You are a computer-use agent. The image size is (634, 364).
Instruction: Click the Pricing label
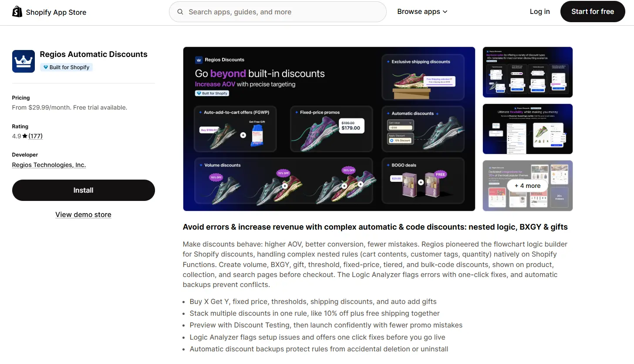[21, 98]
